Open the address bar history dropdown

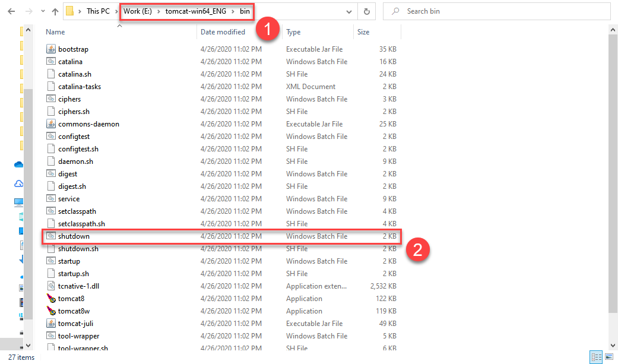click(350, 11)
